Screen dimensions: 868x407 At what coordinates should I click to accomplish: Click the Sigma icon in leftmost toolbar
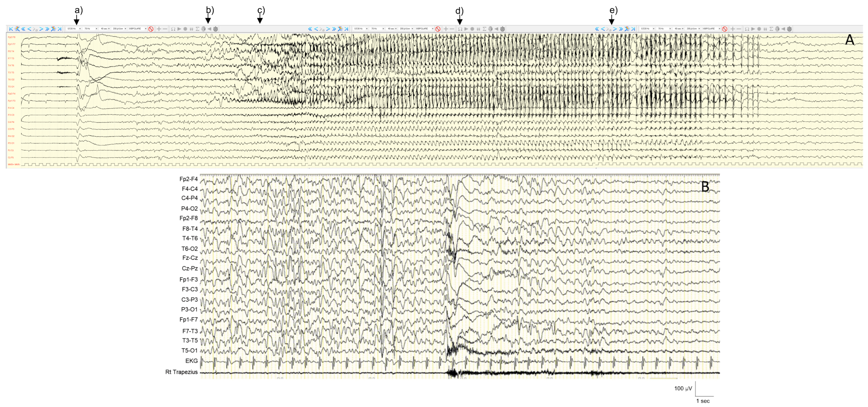[x=198, y=29]
